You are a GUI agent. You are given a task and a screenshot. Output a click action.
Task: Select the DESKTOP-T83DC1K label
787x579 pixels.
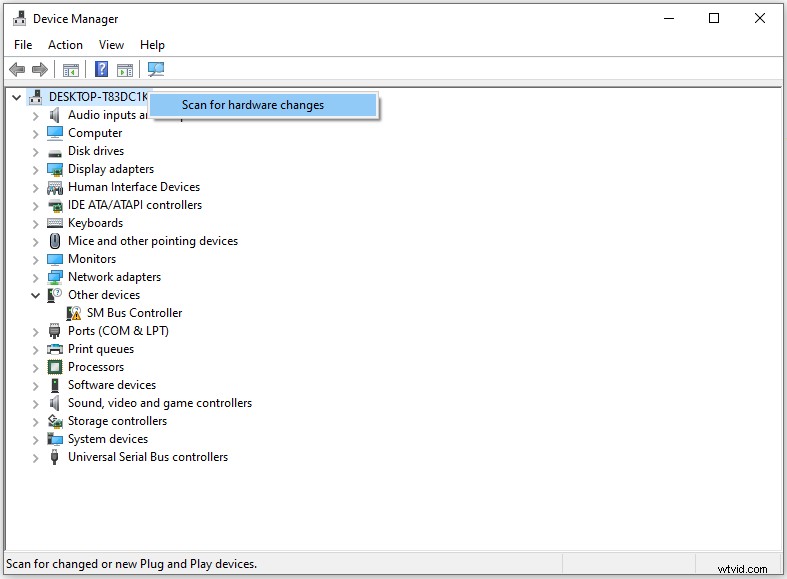98,97
